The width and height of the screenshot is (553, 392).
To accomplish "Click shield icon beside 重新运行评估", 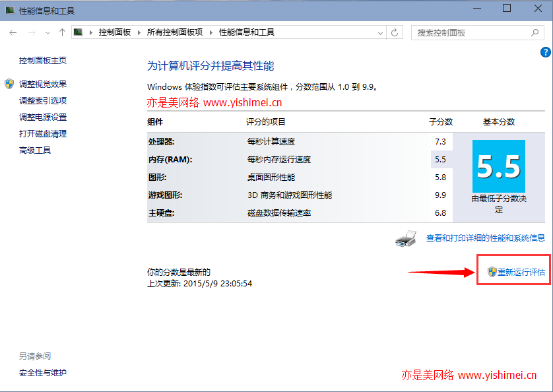I will tap(492, 272).
